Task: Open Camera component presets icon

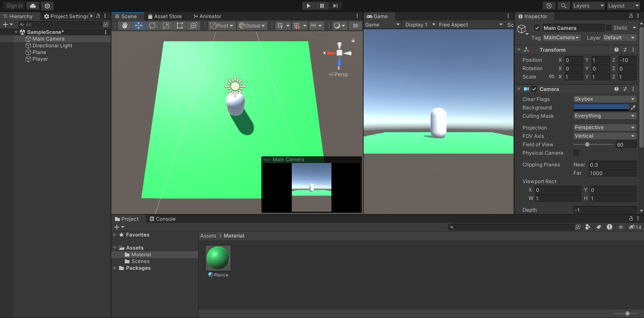Action: (625, 89)
